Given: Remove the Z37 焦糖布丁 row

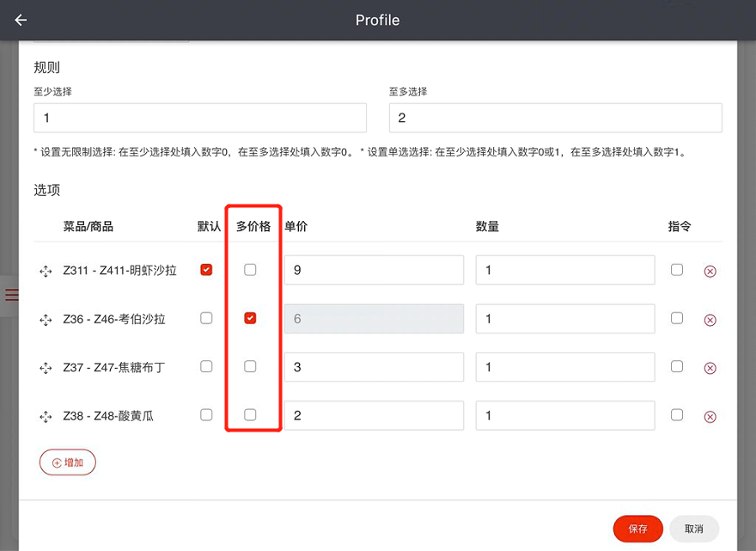Looking at the screenshot, I should click(710, 368).
